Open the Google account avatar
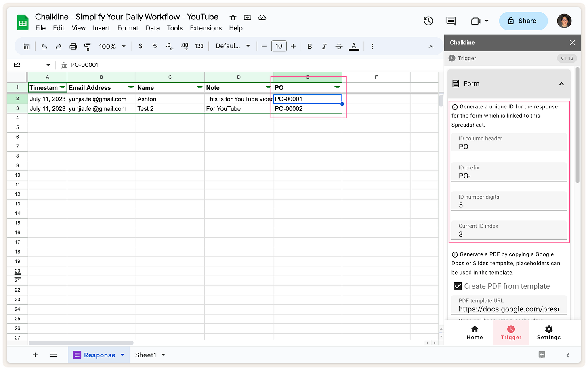Viewport: 588px width, 370px height. (x=564, y=21)
